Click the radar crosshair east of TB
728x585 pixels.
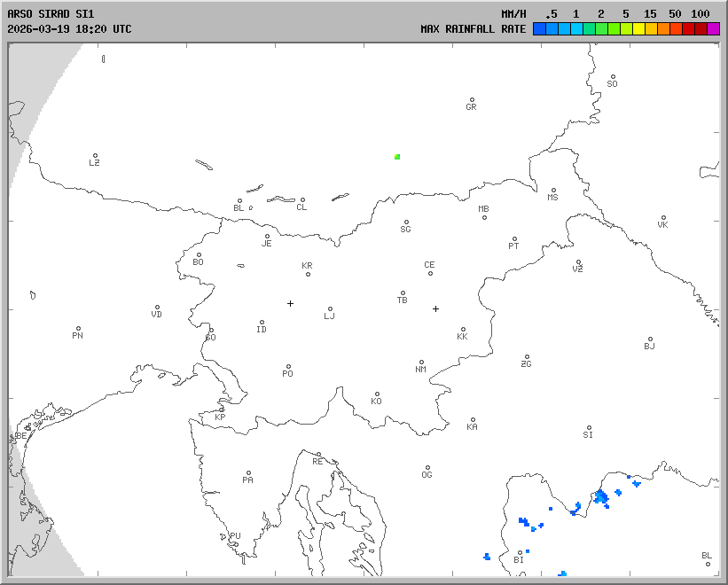pyautogui.click(x=435, y=308)
